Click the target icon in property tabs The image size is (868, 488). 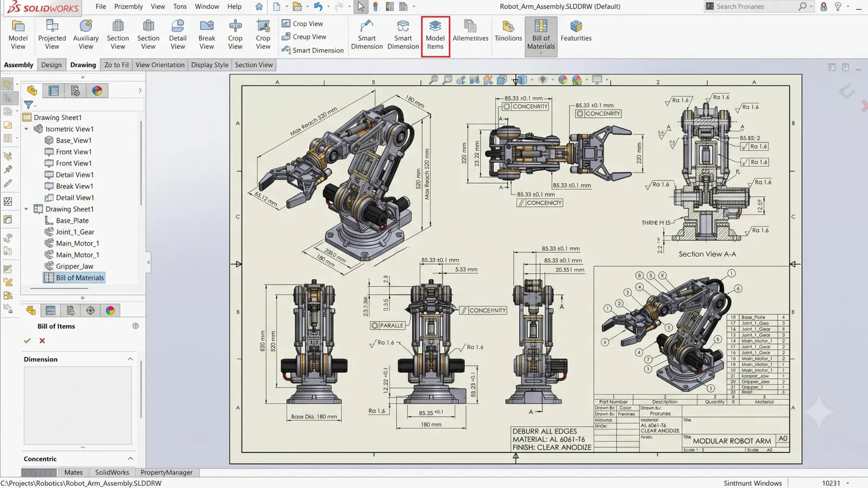tap(90, 311)
